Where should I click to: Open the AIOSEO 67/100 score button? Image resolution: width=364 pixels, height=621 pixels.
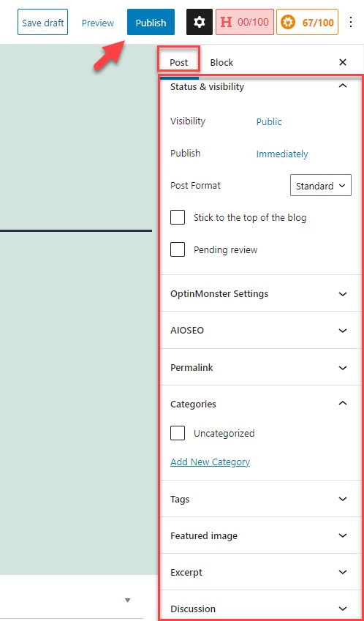308,22
